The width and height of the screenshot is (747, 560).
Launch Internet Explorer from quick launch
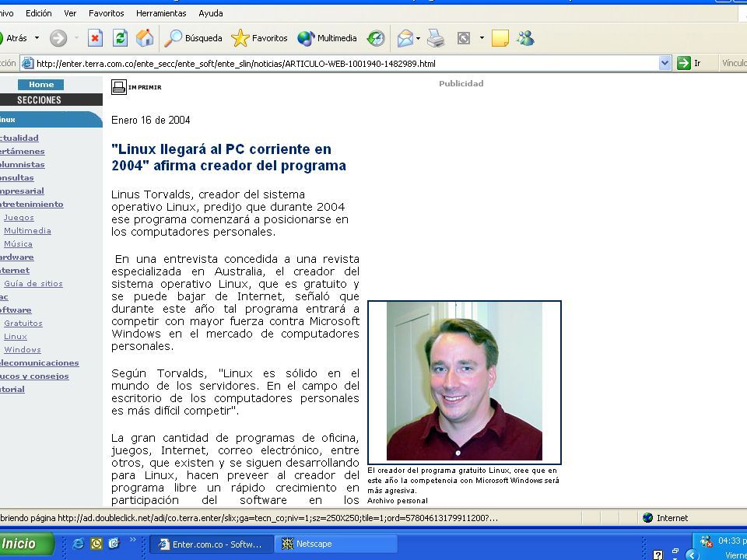[79, 544]
